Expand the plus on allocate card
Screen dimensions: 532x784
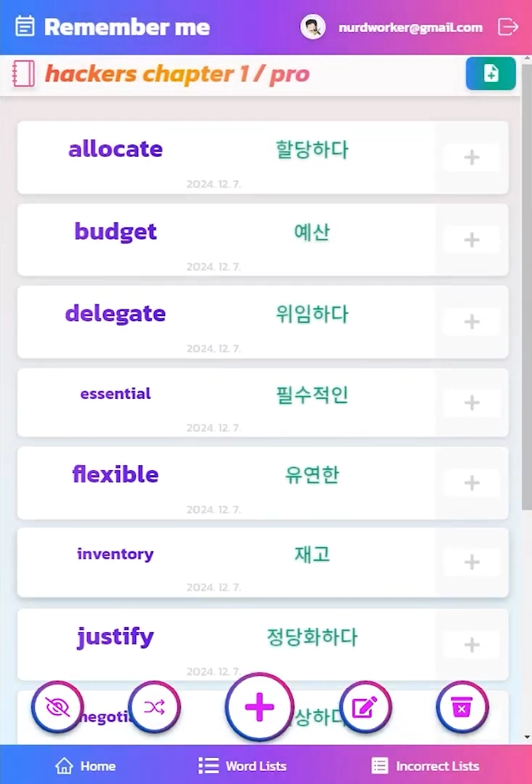click(x=472, y=157)
